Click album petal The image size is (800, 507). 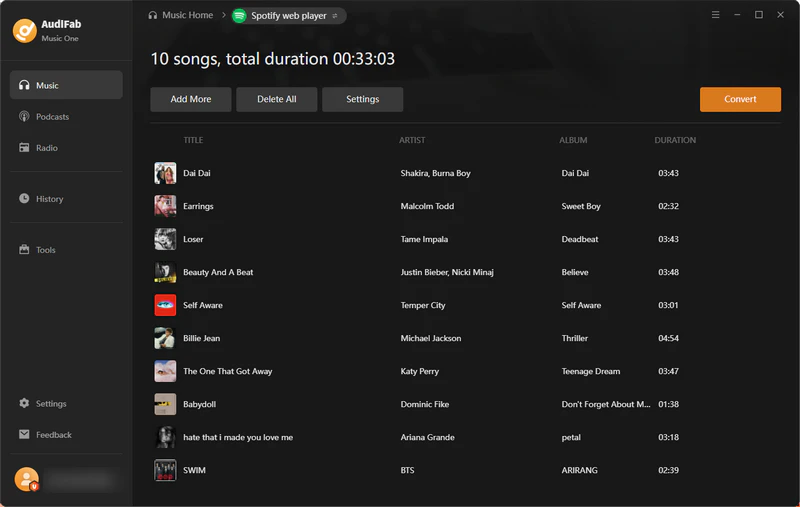coord(571,437)
